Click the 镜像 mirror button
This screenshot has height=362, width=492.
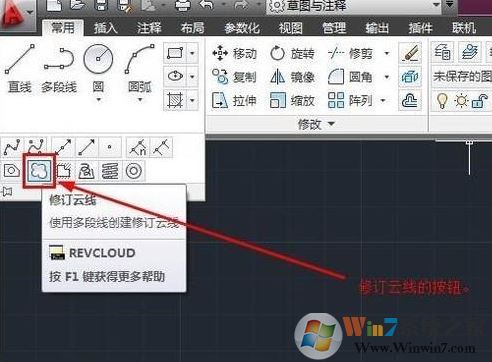pos(292,77)
